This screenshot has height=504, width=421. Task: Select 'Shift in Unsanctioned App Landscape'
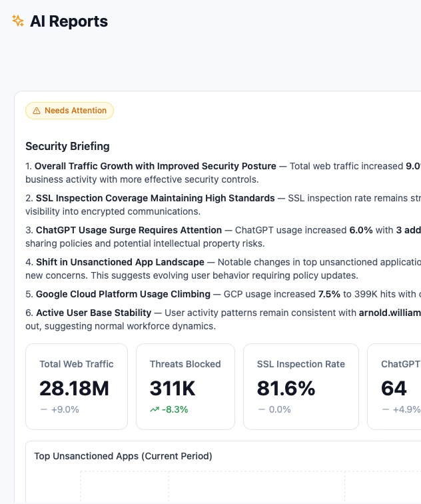120,262
